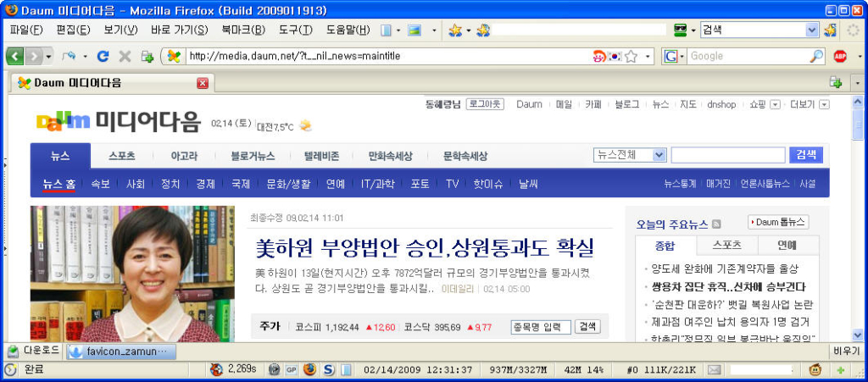Open the Google search engine selector

point(674,56)
